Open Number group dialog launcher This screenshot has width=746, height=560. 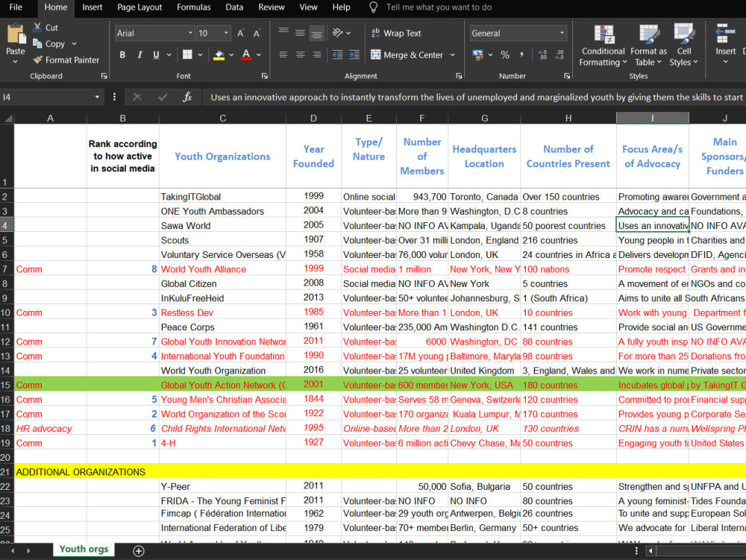click(x=567, y=76)
